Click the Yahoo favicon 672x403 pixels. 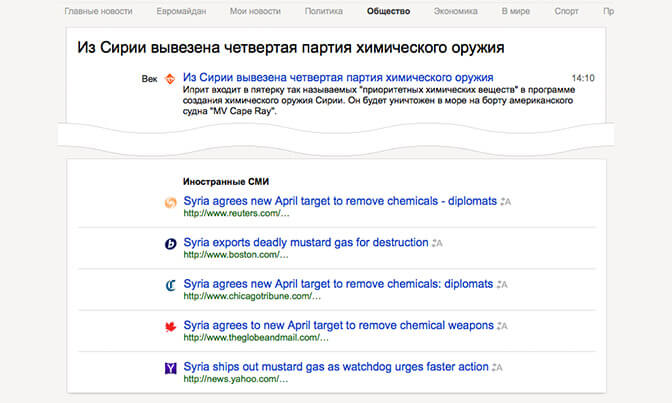tap(171, 368)
